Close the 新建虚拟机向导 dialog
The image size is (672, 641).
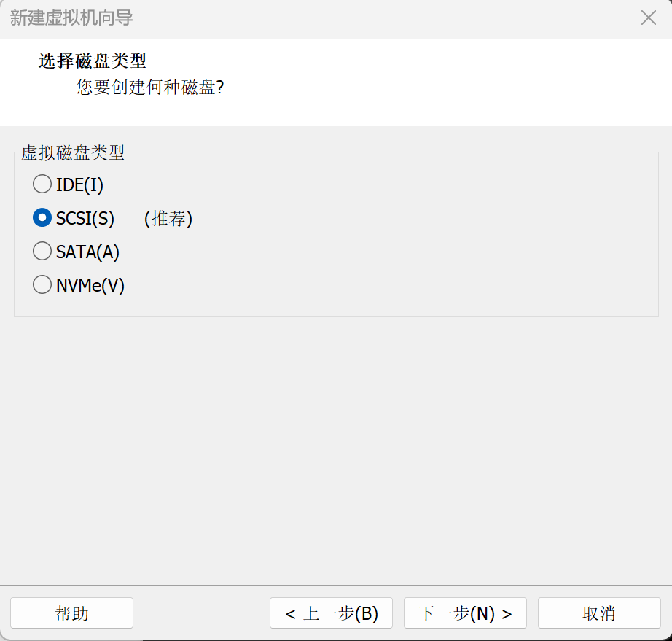click(649, 18)
